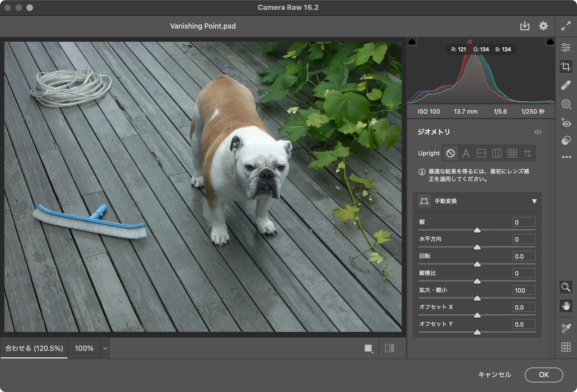Image resolution: width=577 pixels, height=392 pixels.
Task: Click the save image download icon
Action: tap(525, 26)
